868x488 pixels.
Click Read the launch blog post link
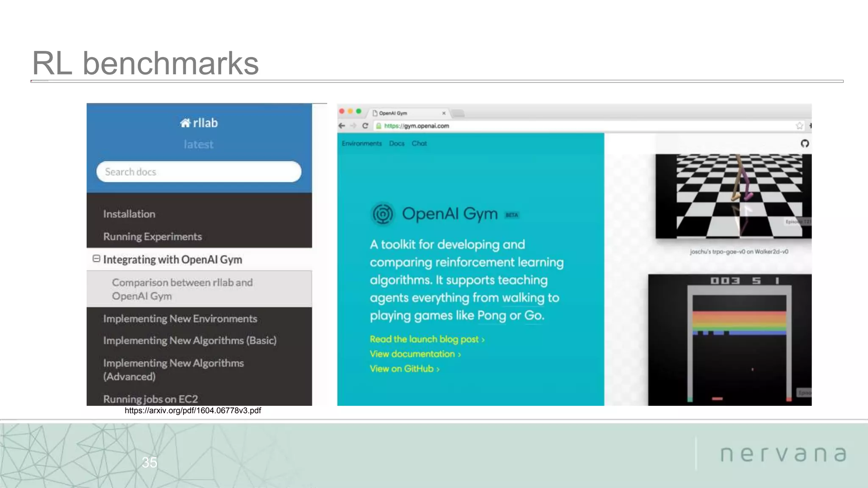click(427, 339)
